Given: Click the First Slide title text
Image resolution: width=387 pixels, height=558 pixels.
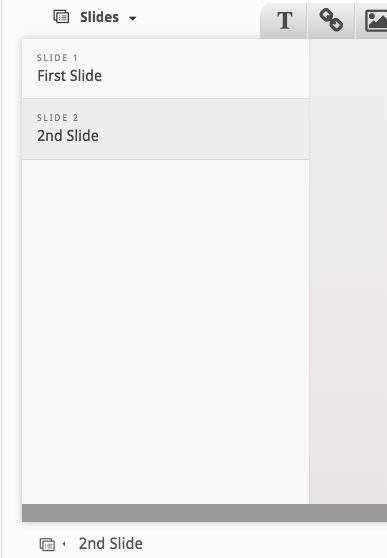Looking at the screenshot, I should pyautogui.click(x=69, y=76).
